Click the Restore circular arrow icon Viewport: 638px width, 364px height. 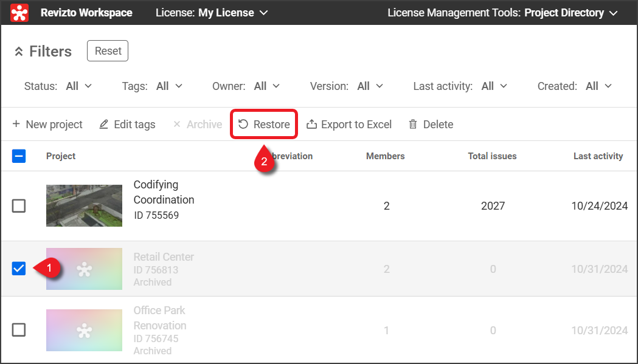point(243,125)
